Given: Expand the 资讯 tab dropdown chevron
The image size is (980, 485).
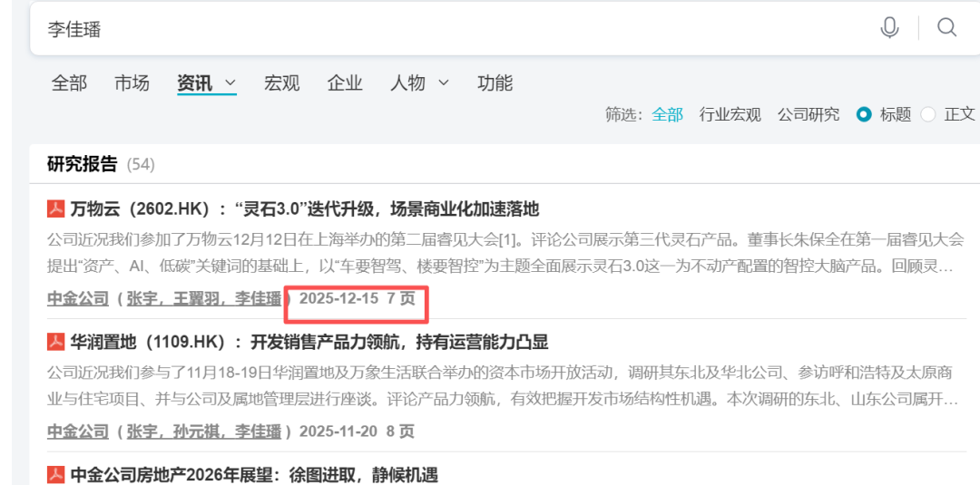Looking at the screenshot, I should [x=230, y=83].
